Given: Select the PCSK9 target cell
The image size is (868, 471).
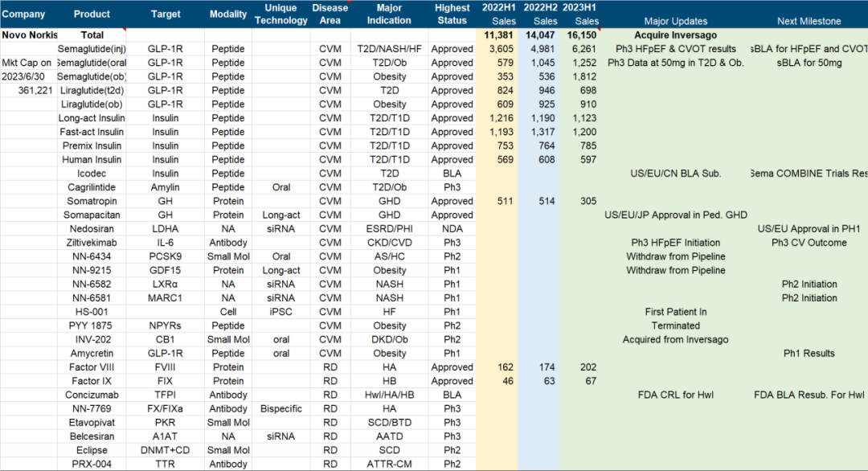Looking at the screenshot, I should 165,256.
